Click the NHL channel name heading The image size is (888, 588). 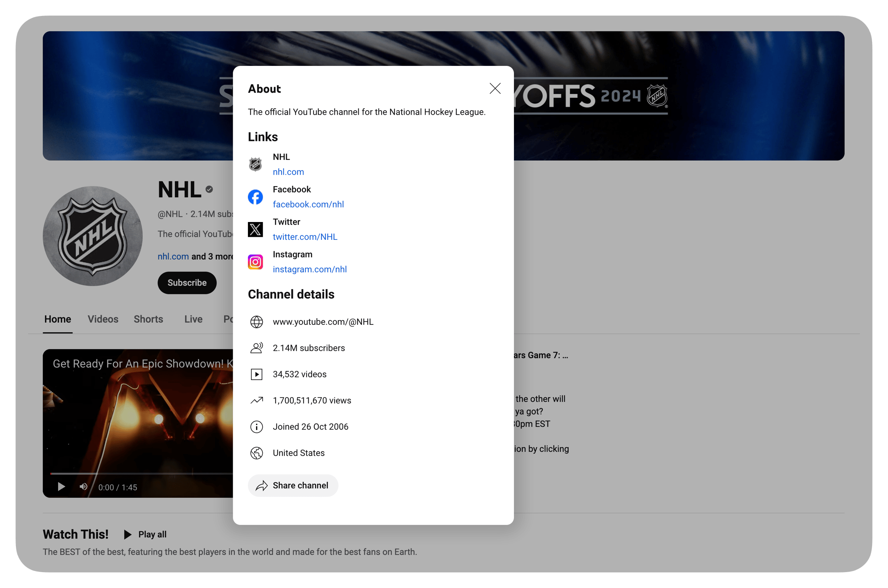point(179,189)
